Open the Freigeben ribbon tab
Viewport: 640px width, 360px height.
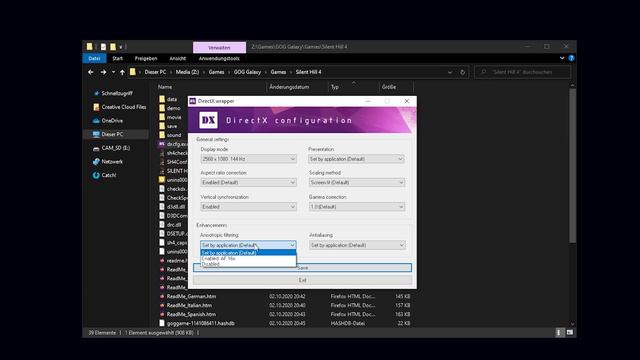click(x=146, y=58)
